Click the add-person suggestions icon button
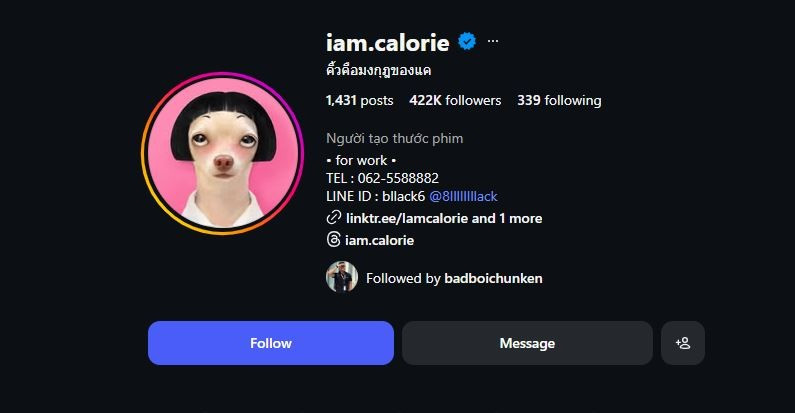Screen dimensions: 795x413 click(x=682, y=343)
